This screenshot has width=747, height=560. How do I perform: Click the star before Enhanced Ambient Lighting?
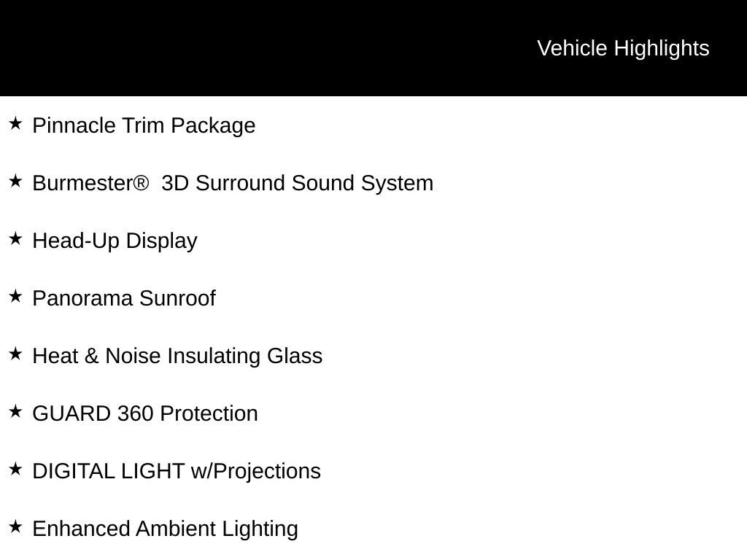click(x=15, y=527)
